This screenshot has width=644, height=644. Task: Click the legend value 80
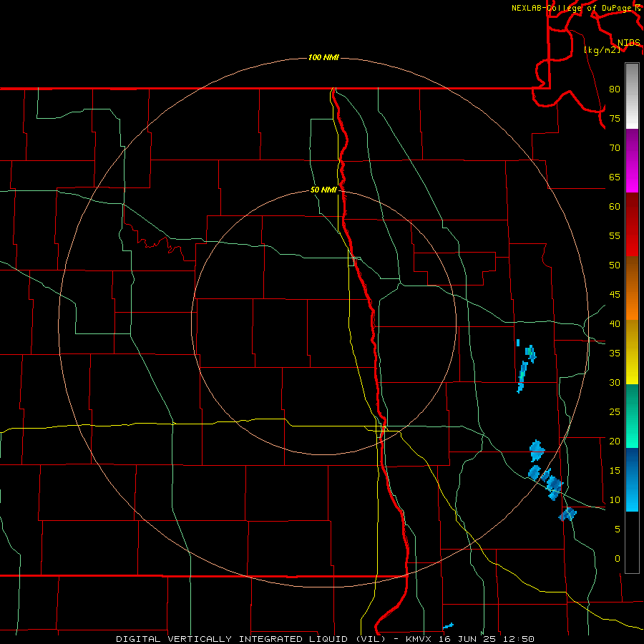[x=615, y=89]
